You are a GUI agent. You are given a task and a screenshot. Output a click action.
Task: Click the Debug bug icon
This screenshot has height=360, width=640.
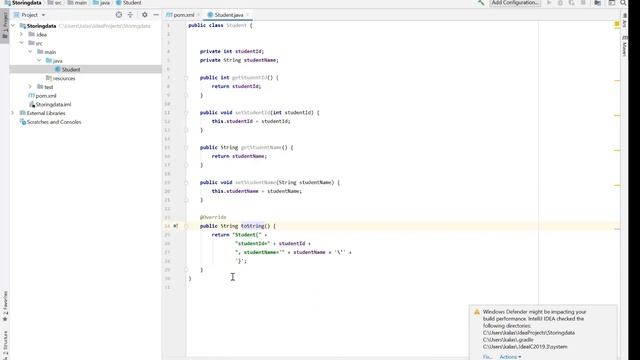click(x=560, y=2)
